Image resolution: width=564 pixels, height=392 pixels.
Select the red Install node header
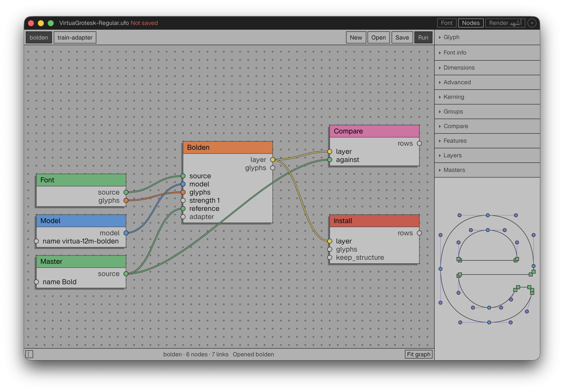[x=374, y=221]
